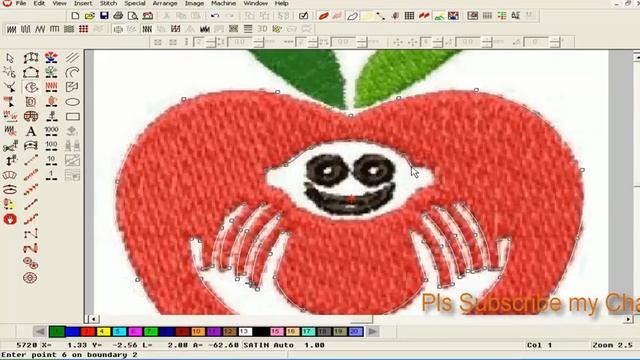
Task: Undo the last action
Action: tap(215, 16)
